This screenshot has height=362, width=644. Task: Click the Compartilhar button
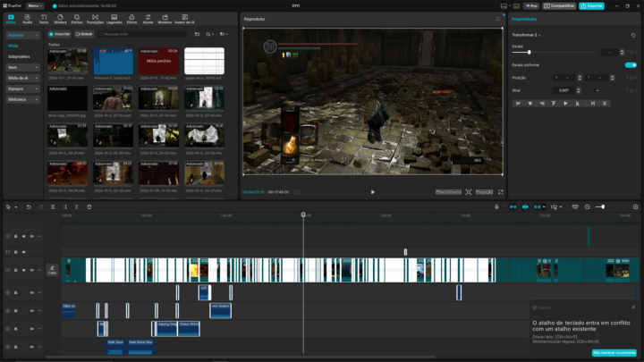click(x=560, y=5)
